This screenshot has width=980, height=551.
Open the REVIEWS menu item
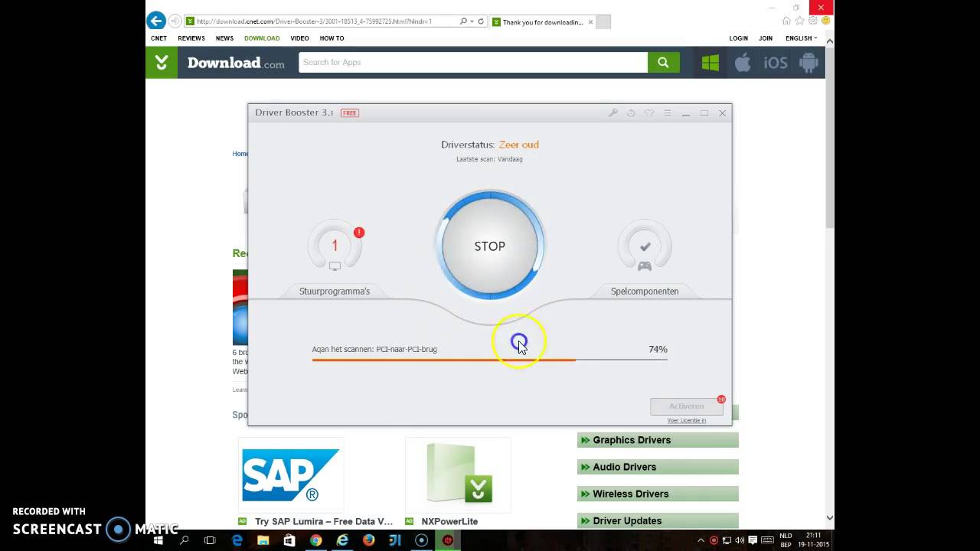[191, 38]
